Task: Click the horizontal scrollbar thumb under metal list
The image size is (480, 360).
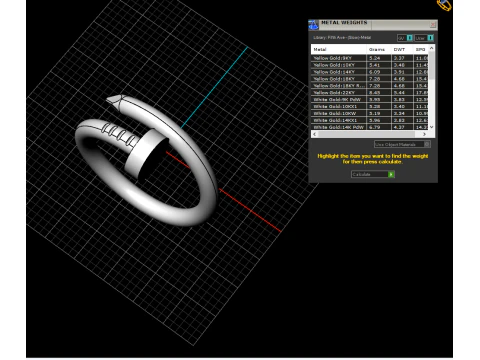Action: [367, 134]
